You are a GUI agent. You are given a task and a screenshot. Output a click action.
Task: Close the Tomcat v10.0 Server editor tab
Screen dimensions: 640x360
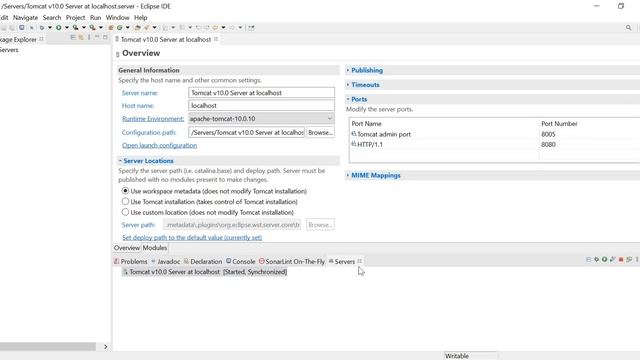[x=216, y=39]
